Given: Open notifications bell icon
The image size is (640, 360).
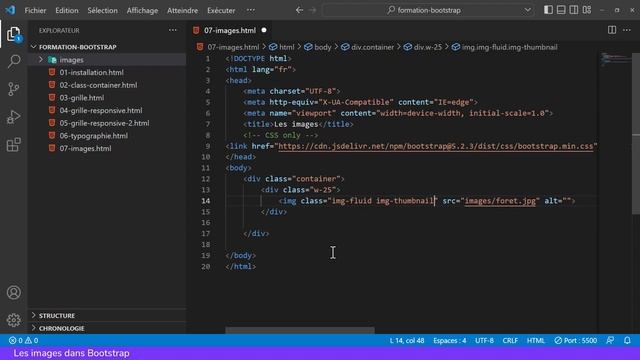Looking at the screenshot, I should [627, 340].
